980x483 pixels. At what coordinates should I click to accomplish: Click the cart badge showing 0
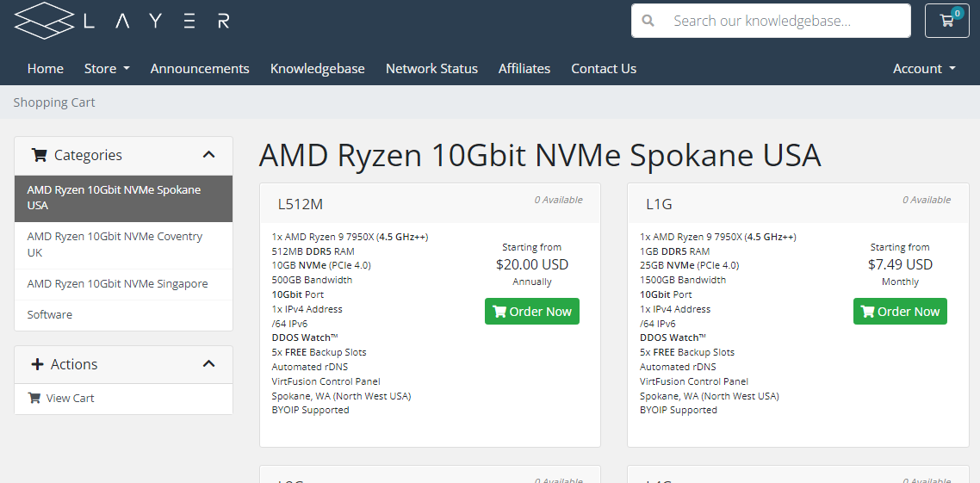pyautogui.click(x=957, y=13)
